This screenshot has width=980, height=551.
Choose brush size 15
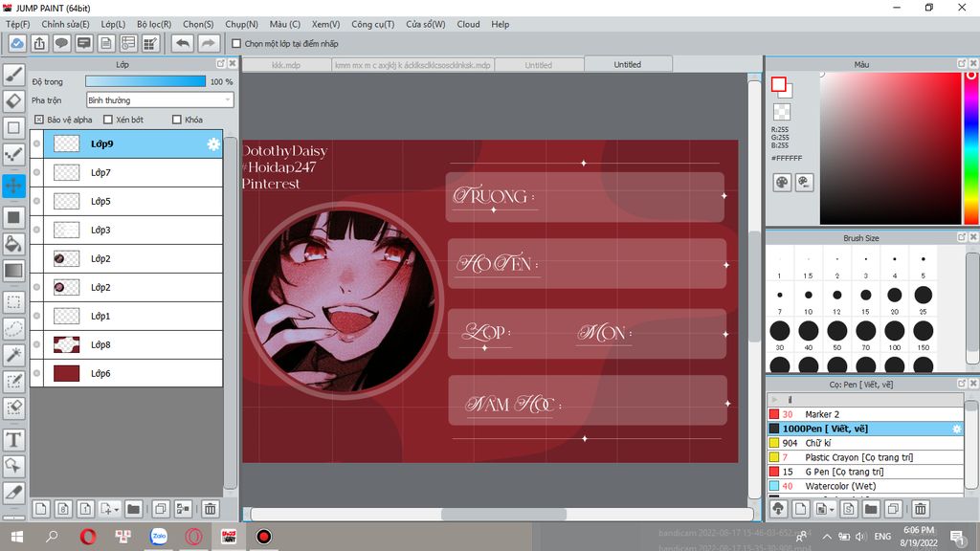(x=865, y=295)
